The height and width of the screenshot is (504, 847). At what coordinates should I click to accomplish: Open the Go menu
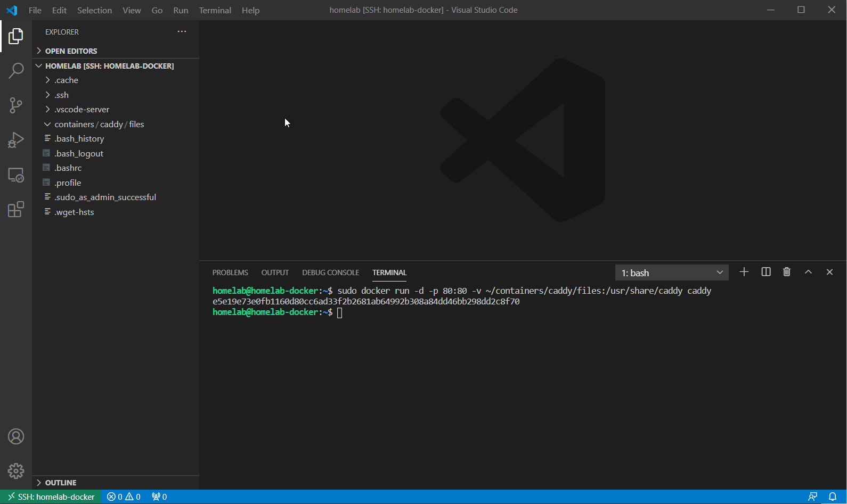coord(157,10)
